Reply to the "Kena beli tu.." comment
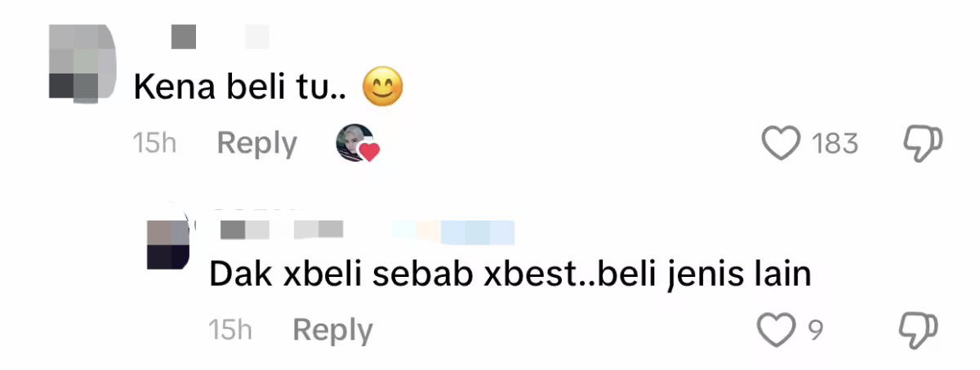Screen dimensions: 980x370 (256, 143)
